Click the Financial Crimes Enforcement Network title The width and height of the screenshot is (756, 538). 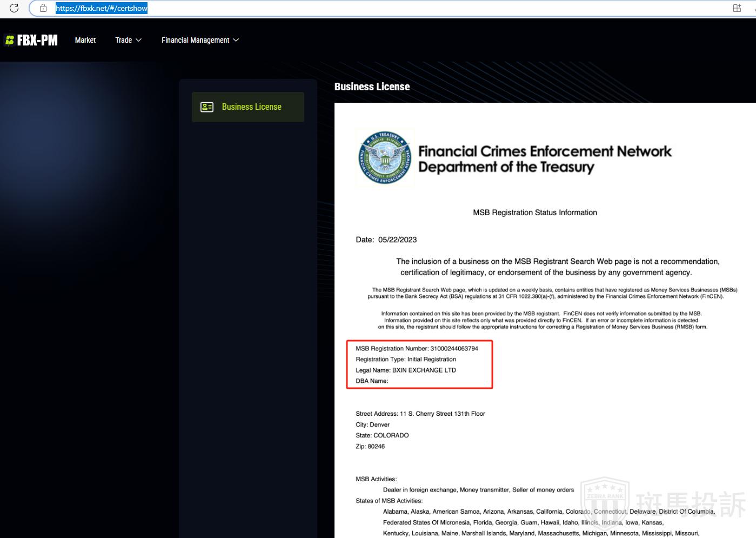click(545, 151)
